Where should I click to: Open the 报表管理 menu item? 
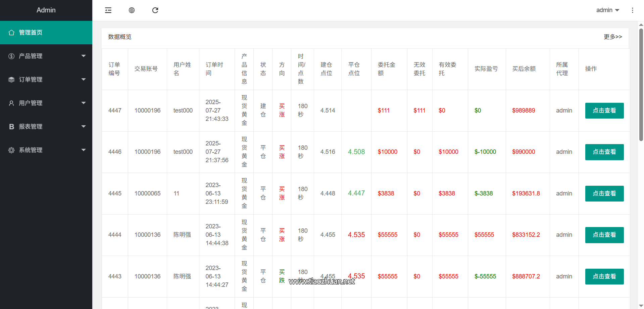click(x=46, y=127)
